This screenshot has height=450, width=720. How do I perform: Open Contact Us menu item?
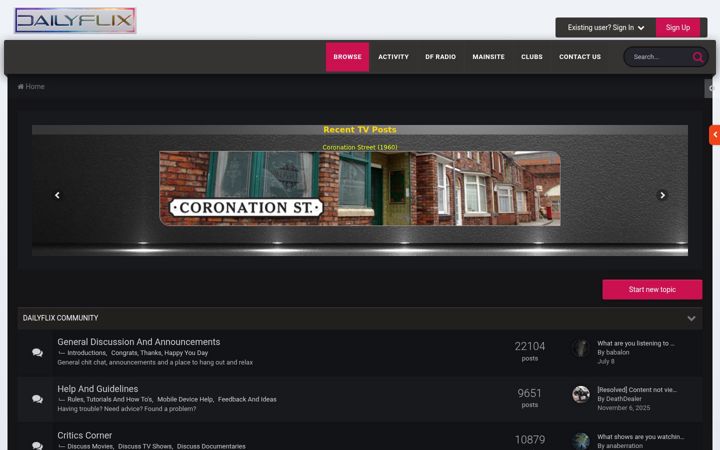(580, 57)
